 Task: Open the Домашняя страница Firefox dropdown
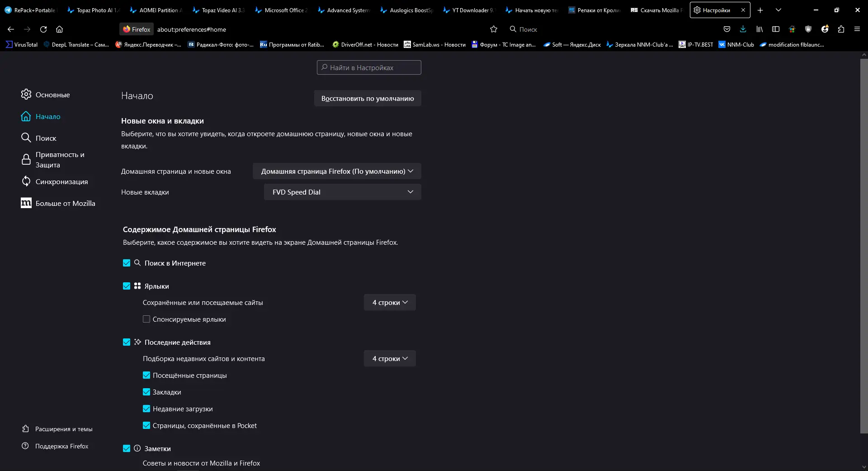pyautogui.click(x=337, y=171)
